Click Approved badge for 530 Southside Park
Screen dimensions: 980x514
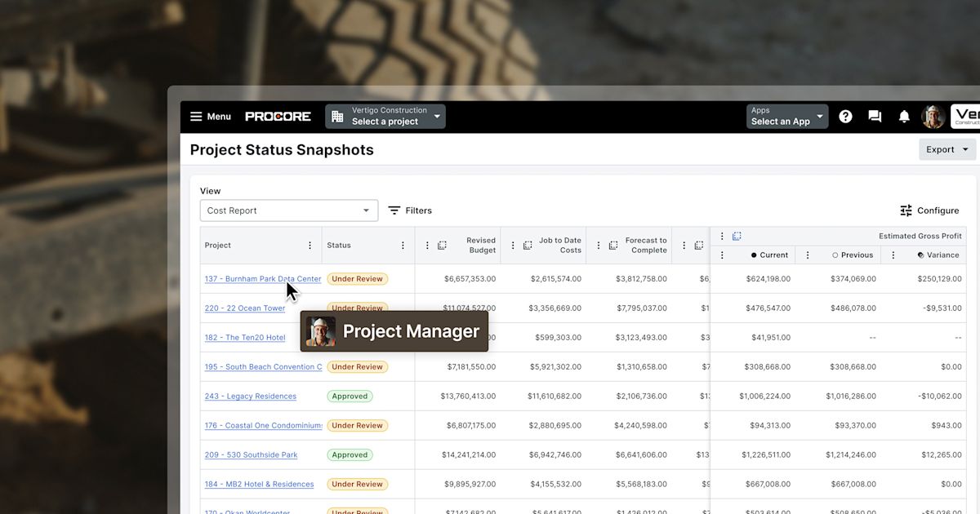pyautogui.click(x=350, y=455)
